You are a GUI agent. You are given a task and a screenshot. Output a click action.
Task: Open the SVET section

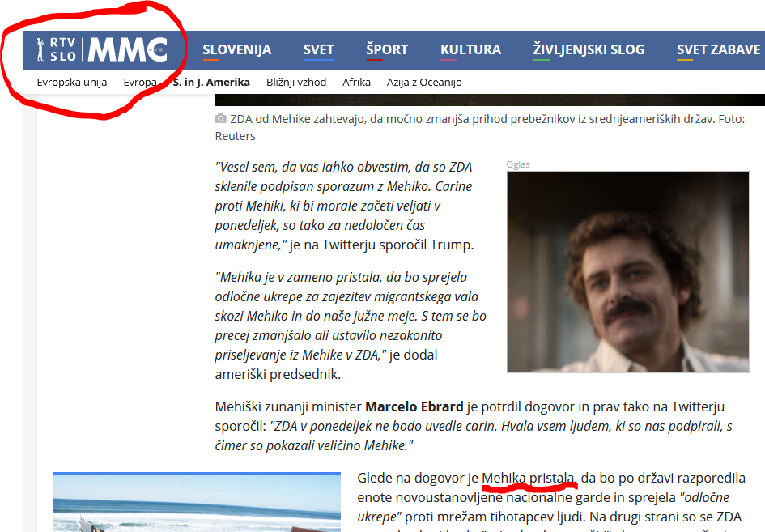tap(319, 49)
